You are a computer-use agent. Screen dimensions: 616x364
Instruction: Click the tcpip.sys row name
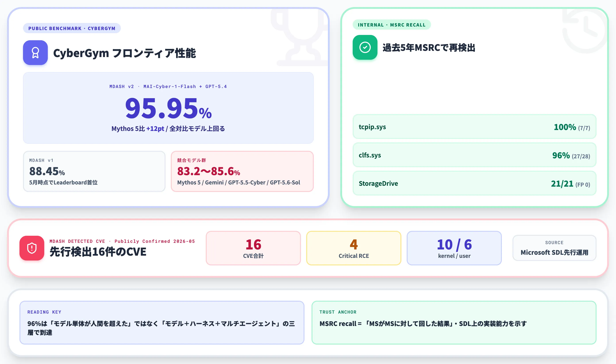pyautogui.click(x=372, y=127)
